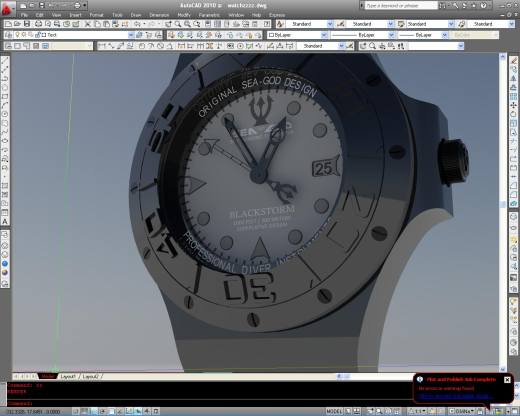Click the blue sphere render icon
Viewport: 520px width, 416px height.
5,264
